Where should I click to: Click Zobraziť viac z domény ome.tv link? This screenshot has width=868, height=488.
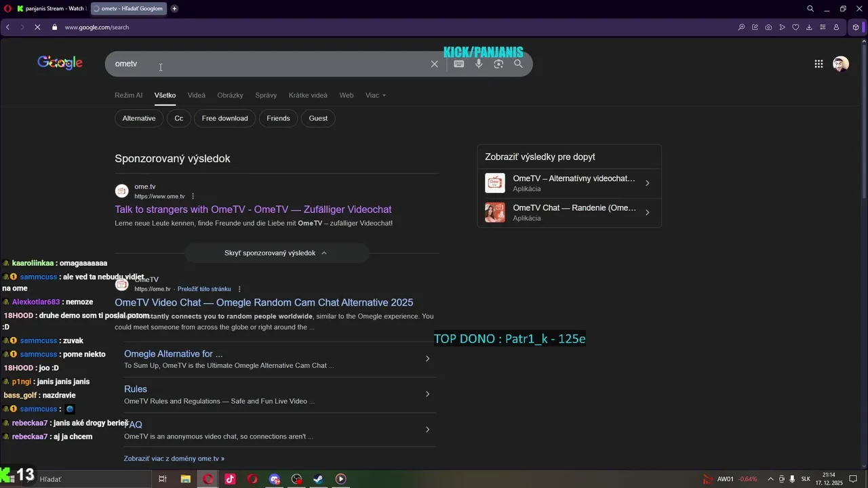coord(174,459)
